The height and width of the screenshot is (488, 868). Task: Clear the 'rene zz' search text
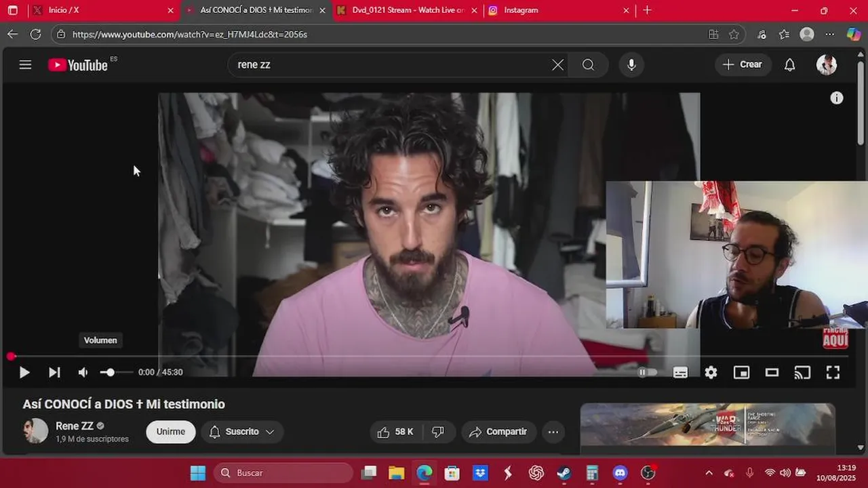point(557,65)
